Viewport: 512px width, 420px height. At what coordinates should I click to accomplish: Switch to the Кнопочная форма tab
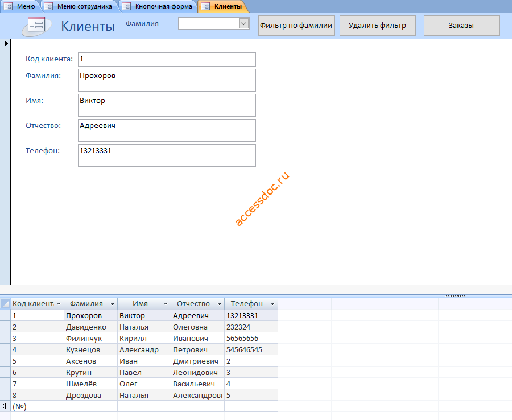pos(158,6)
